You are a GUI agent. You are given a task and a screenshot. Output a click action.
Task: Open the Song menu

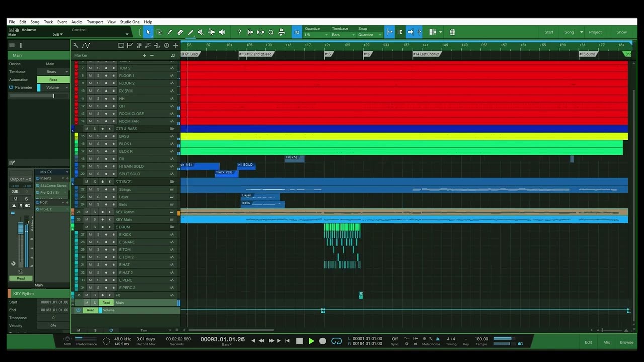click(35, 22)
